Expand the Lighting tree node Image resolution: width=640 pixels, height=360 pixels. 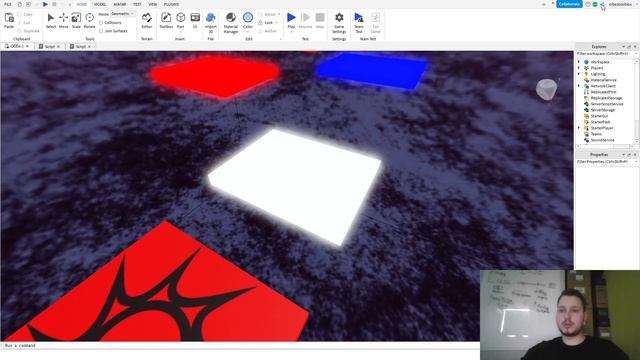(579, 74)
